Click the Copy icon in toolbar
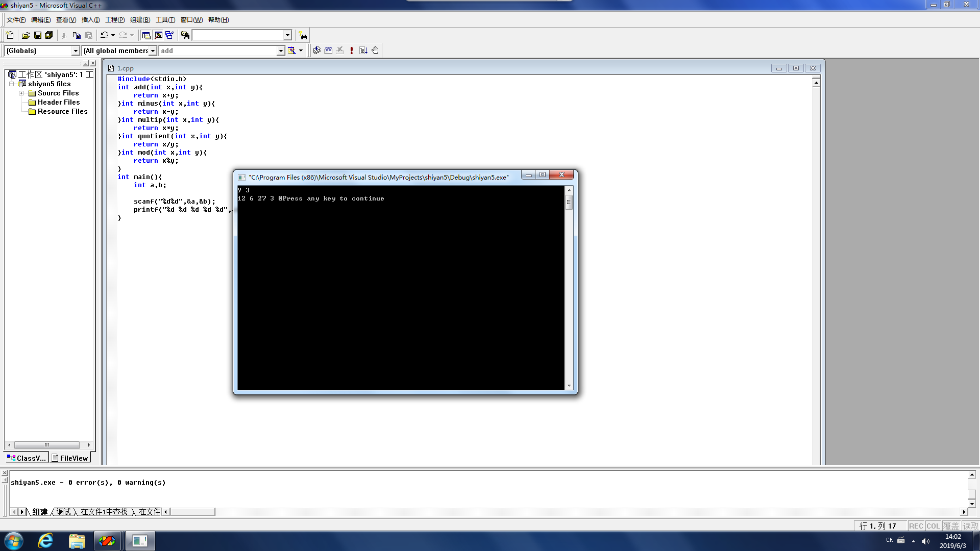The height and width of the screenshot is (551, 980). (x=77, y=35)
